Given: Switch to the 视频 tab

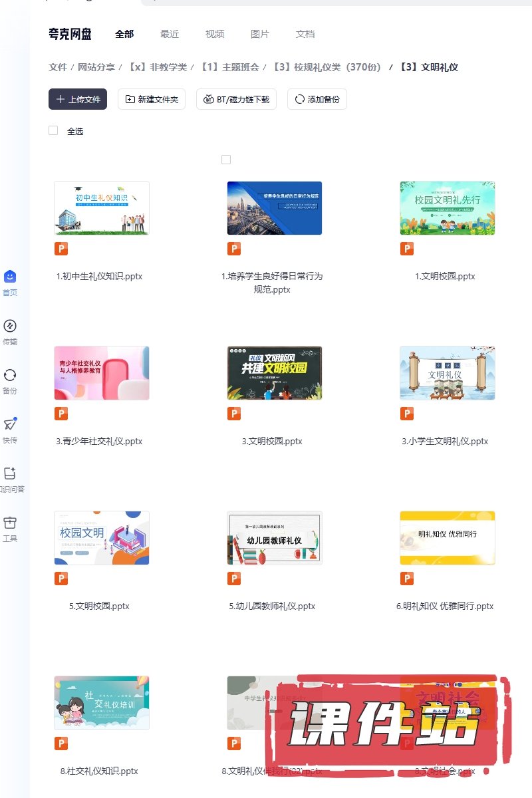Looking at the screenshot, I should point(215,34).
